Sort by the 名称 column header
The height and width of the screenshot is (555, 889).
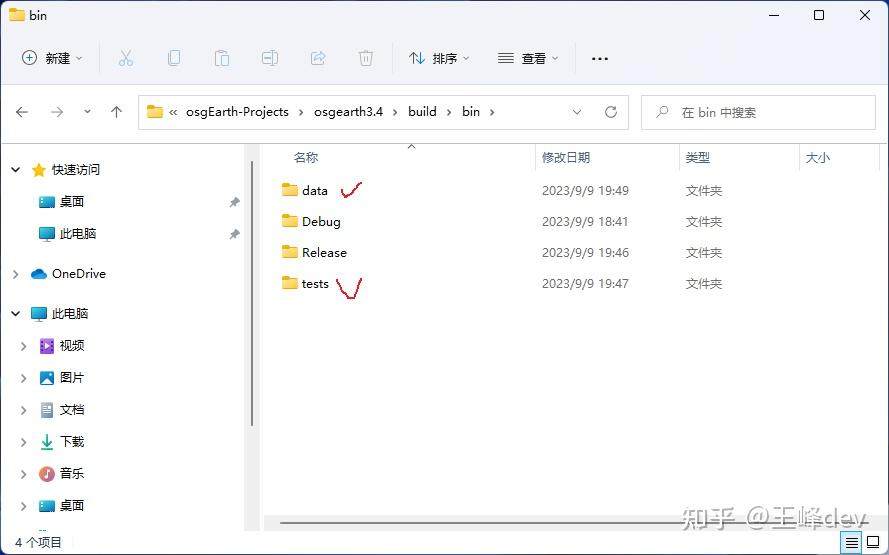click(306, 158)
